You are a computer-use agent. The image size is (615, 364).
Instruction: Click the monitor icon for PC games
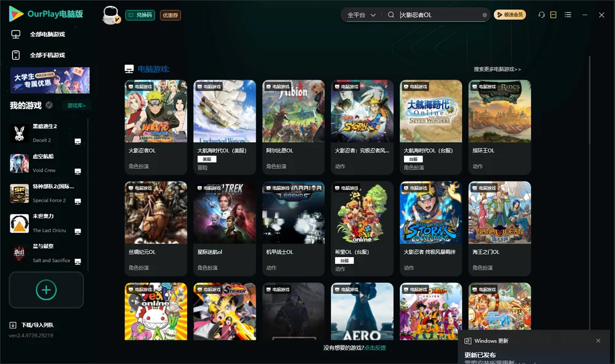click(16, 34)
